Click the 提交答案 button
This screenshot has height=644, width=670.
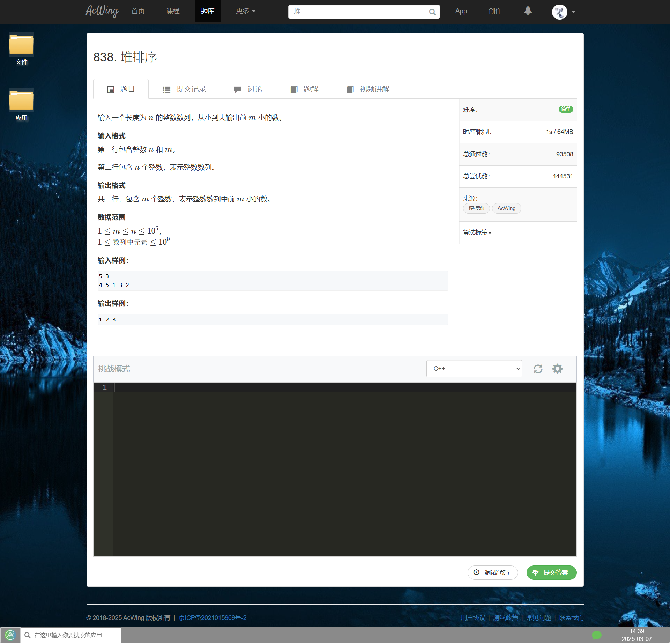(x=551, y=573)
